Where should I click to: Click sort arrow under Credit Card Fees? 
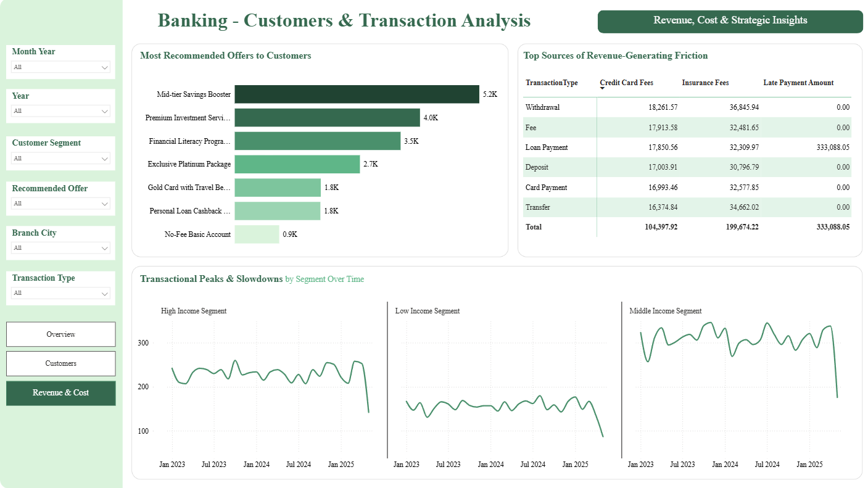point(603,89)
